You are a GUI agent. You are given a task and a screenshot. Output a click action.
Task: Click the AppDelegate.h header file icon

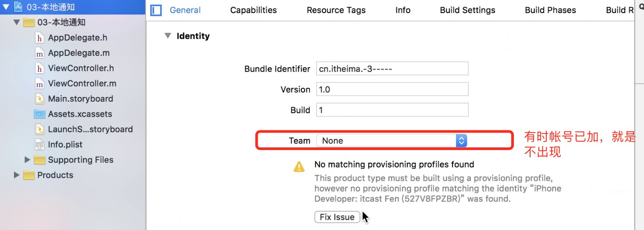click(39, 38)
